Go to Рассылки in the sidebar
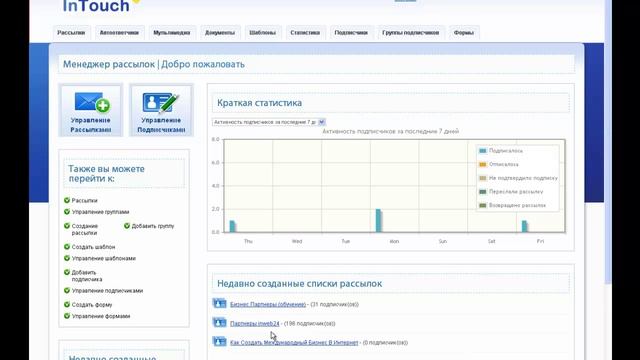The height and width of the screenshot is (360, 640). click(84, 200)
